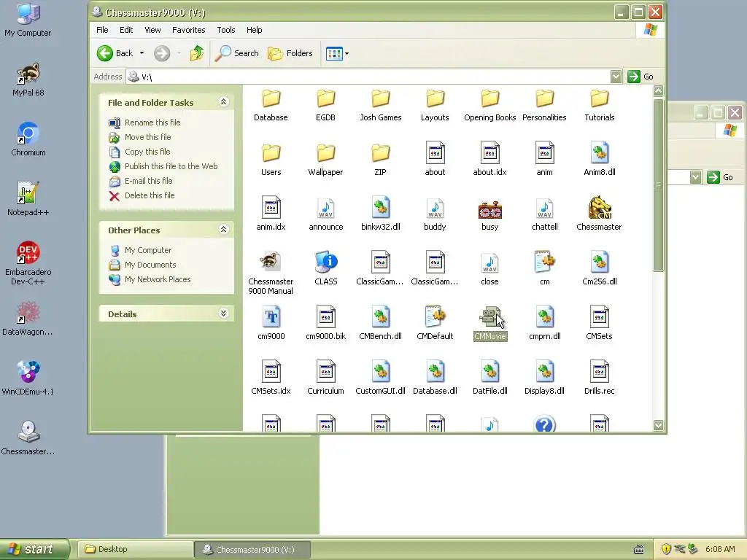Click the Start button
This screenshot has width=747, height=560.
(34, 549)
